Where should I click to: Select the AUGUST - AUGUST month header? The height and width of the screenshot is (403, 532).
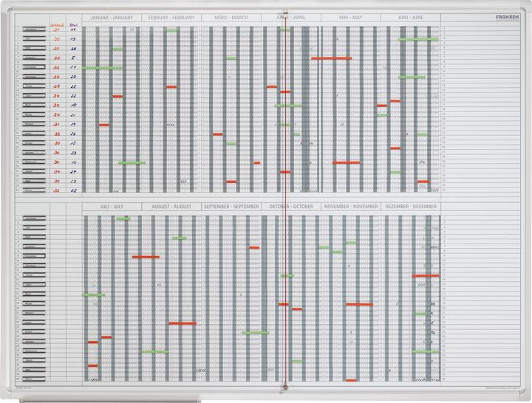tap(171, 207)
